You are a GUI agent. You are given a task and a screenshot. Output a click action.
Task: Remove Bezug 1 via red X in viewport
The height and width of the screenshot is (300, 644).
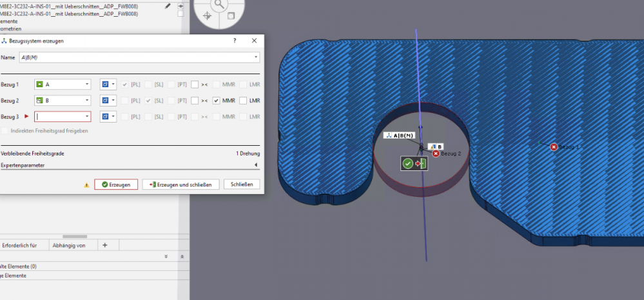554,147
